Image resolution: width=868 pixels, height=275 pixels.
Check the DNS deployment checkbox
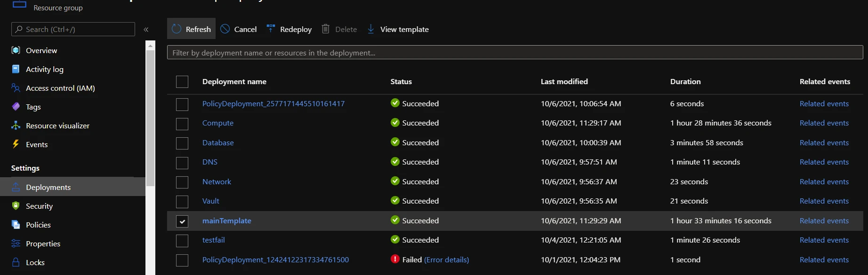point(182,163)
